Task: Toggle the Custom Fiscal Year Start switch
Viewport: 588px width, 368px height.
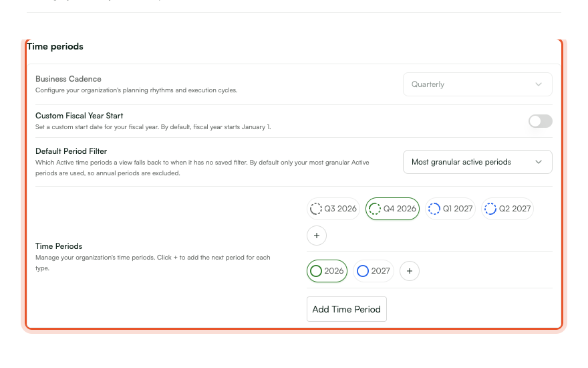Action: [x=541, y=121]
